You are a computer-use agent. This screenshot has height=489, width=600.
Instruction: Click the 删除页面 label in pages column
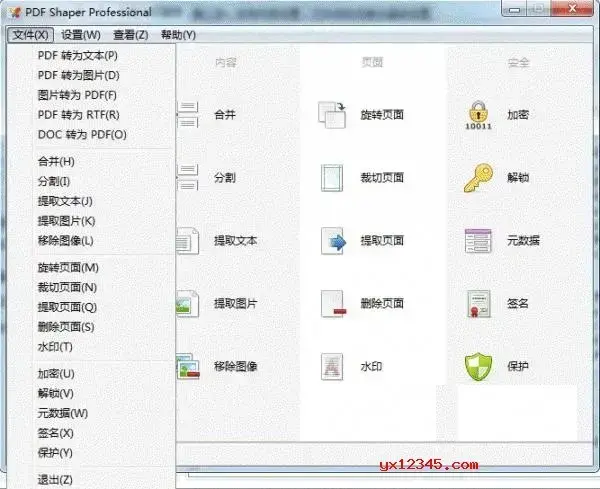coord(382,303)
